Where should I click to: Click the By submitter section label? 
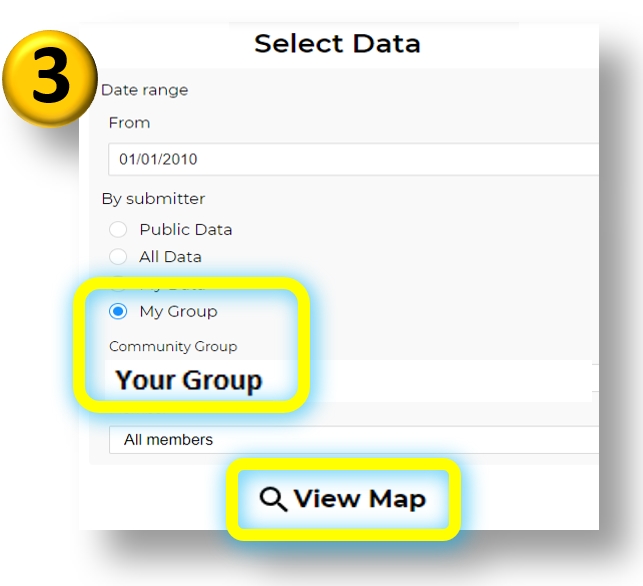point(153,199)
